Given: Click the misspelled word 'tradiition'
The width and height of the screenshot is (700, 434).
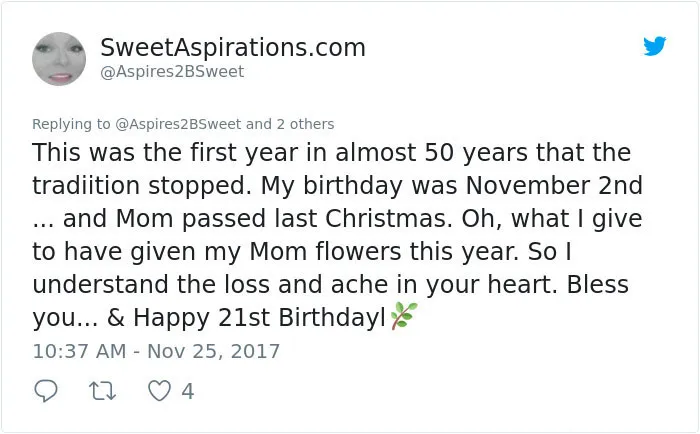Looking at the screenshot, I should pyautogui.click(x=86, y=185).
